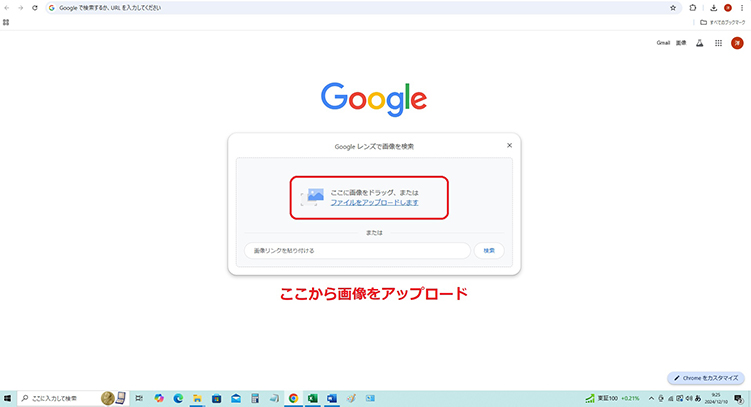Open the notification center icon
Viewport: 751px width, 407px height.
(x=739, y=398)
